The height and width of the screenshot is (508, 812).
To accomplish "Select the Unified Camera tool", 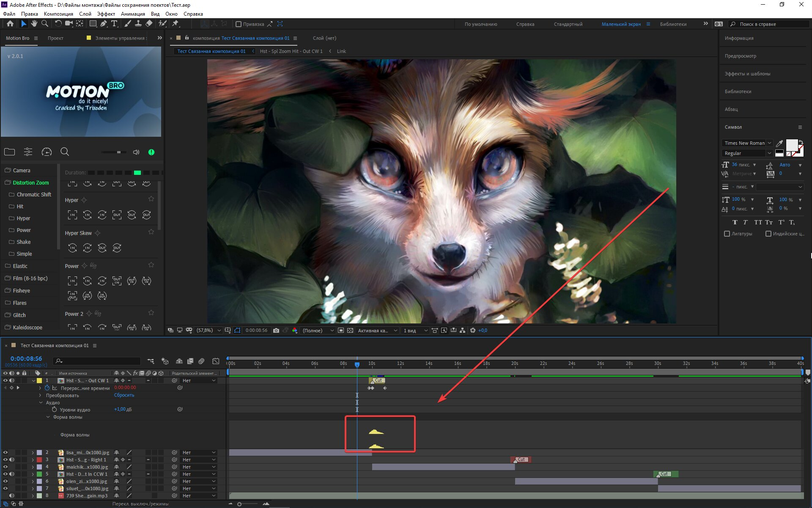I will [x=69, y=24].
